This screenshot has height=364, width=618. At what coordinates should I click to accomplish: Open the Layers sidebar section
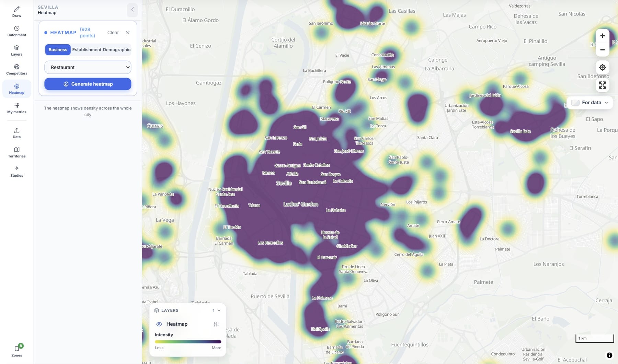click(16, 50)
